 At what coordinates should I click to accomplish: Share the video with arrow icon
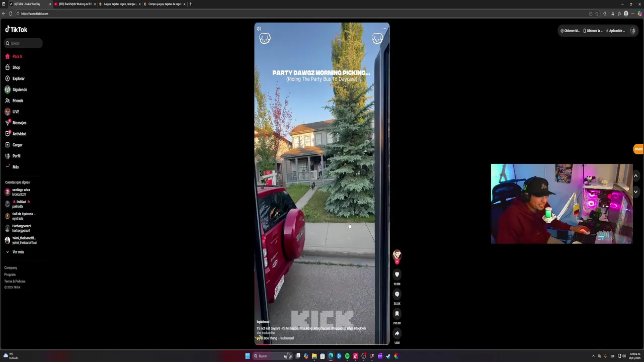[x=397, y=333]
